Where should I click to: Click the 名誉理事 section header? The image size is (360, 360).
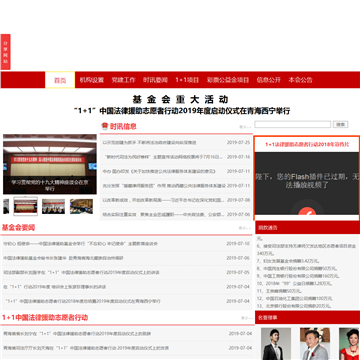(268, 318)
